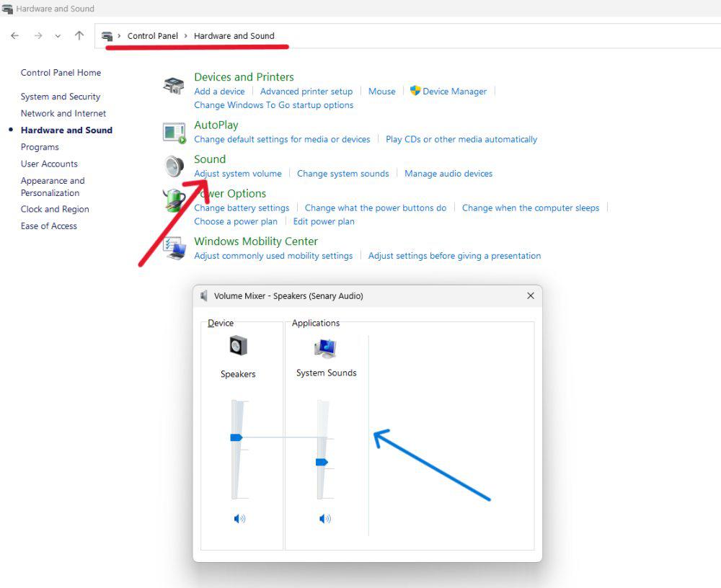This screenshot has width=721, height=588.
Task: Open Play CDs or other media automatically
Action: click(x=461, y=139)
